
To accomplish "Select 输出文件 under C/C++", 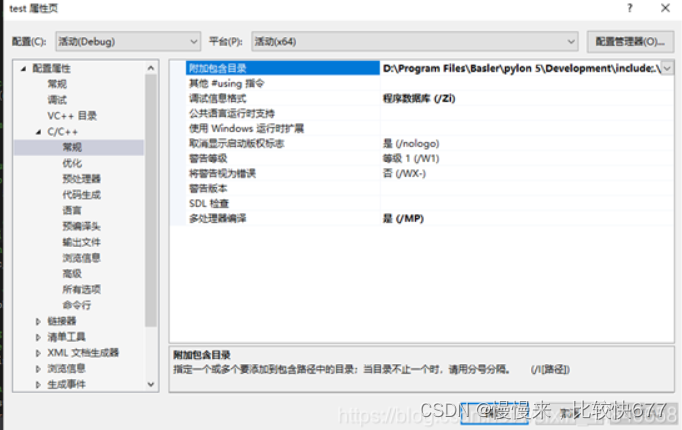I will [x=81, y=242].
